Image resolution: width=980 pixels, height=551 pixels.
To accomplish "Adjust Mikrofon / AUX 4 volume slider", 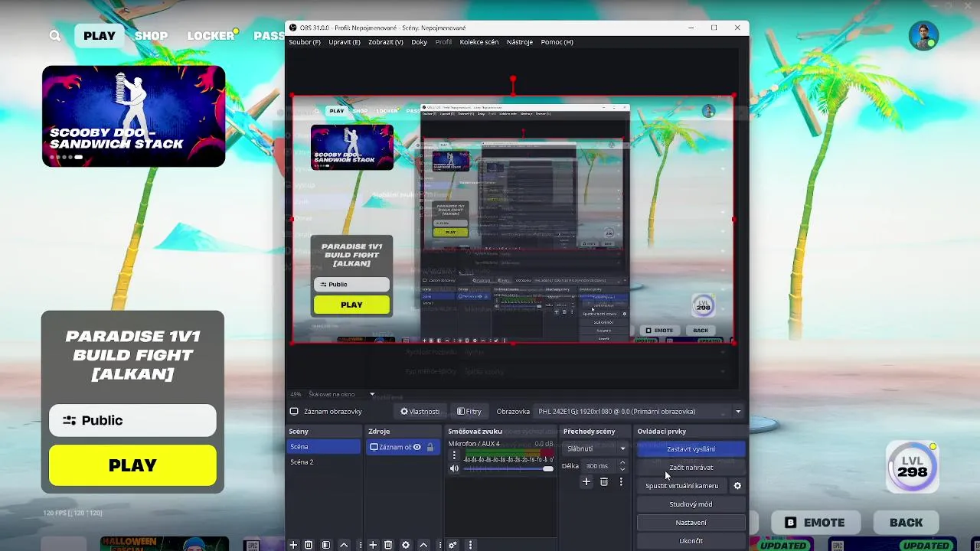I will pos(508,468).
